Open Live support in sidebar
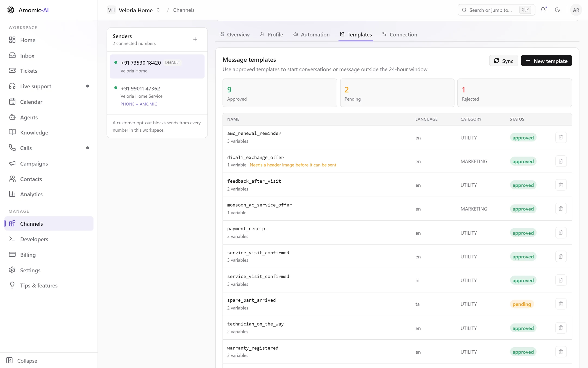This screenshot has height=368, width=588. [x=49, y=86]
